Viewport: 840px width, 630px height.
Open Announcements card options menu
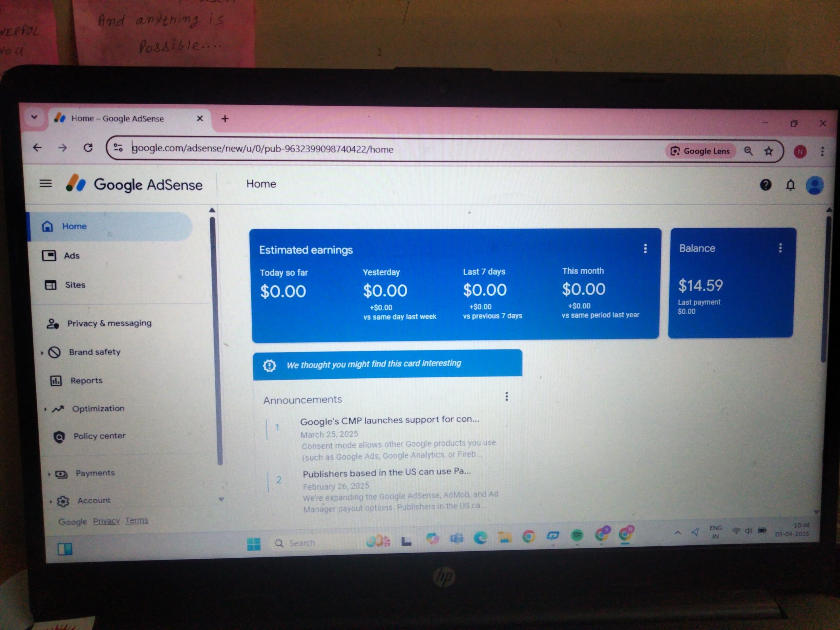506,396
